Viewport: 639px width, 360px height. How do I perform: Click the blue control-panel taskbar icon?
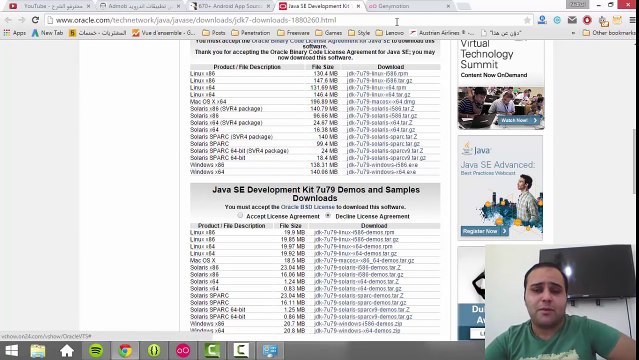(x=270, y=351)
